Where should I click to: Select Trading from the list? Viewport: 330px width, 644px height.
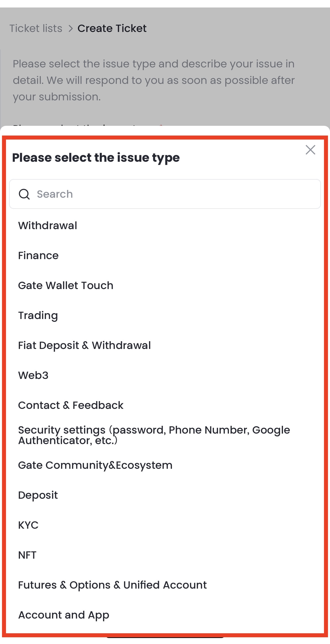click(38, 316)
